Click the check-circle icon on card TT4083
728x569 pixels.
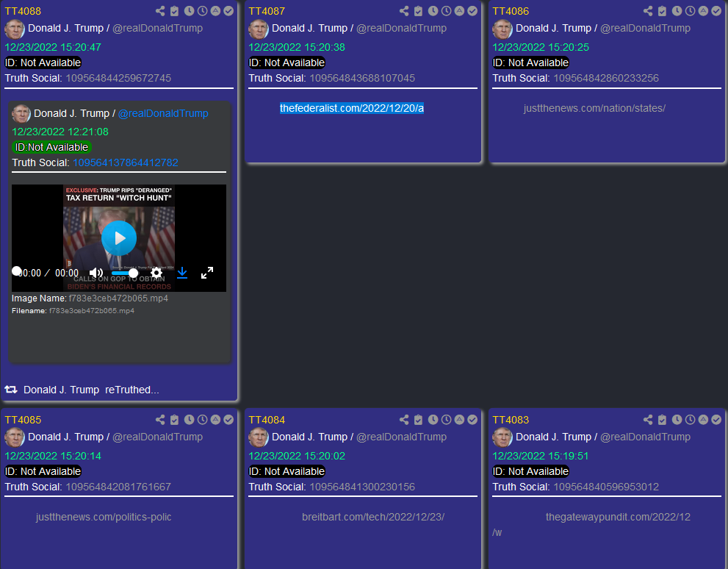pyautogui.click(x=716, y=420)
